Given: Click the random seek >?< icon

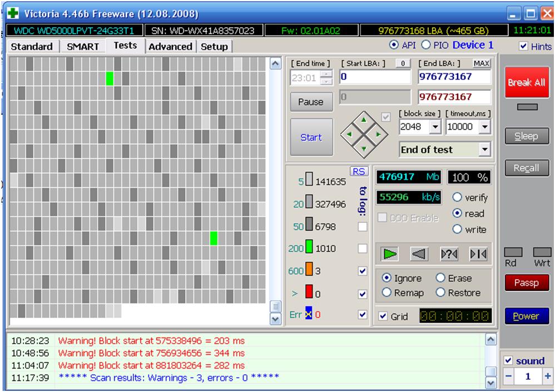Looking at the screenshot, I should coord(449,254).
